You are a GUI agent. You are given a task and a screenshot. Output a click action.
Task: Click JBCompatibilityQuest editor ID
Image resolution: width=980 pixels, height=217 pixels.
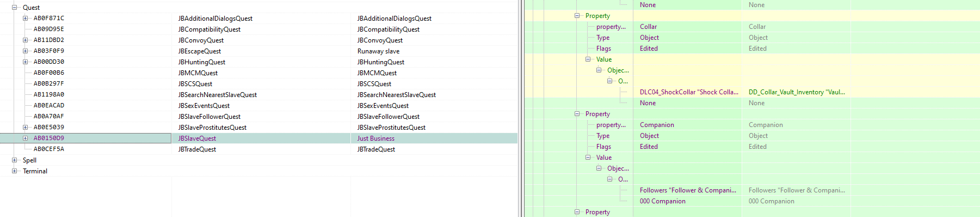(209, 29)
